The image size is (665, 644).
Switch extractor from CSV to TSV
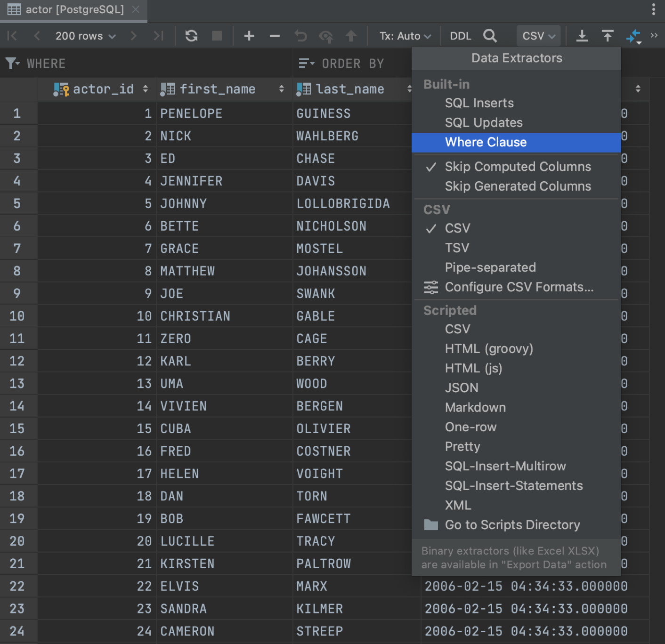point(456,248)
